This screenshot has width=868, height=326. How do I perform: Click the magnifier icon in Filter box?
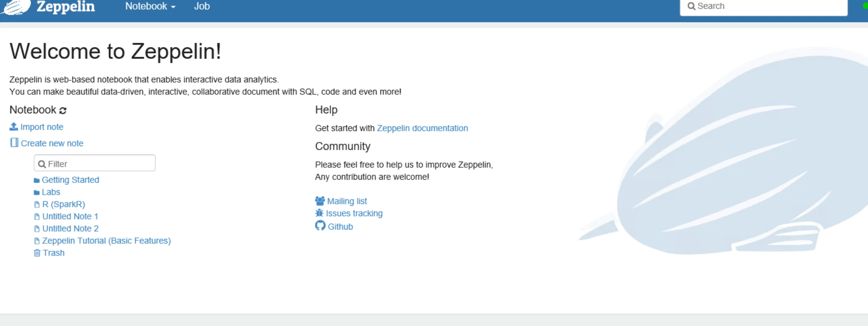(x=42, y=164)
